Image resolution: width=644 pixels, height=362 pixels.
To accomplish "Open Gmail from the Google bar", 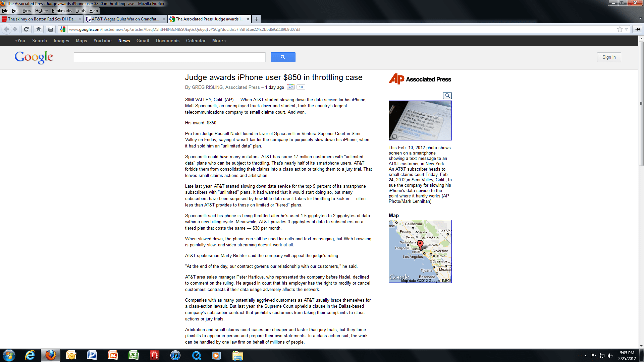I will (143, 41).
